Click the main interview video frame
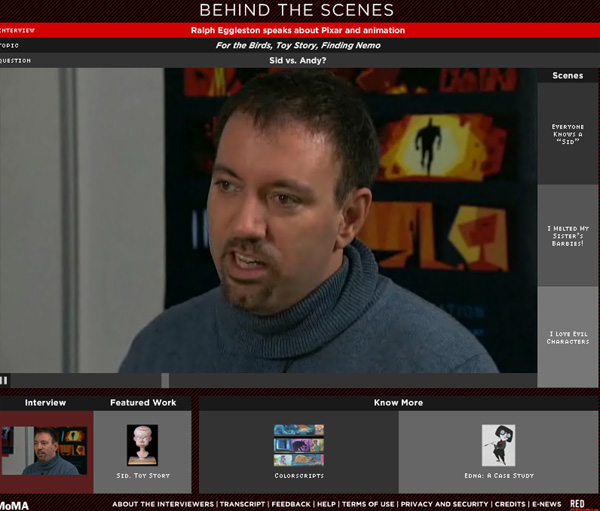Viewport: 600px width, 511px height. (269, 220)
